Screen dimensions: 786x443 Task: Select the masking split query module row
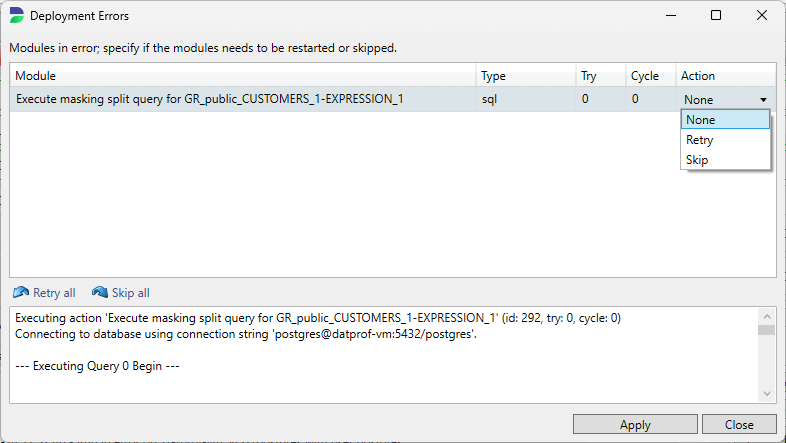(x=240, y=99)
